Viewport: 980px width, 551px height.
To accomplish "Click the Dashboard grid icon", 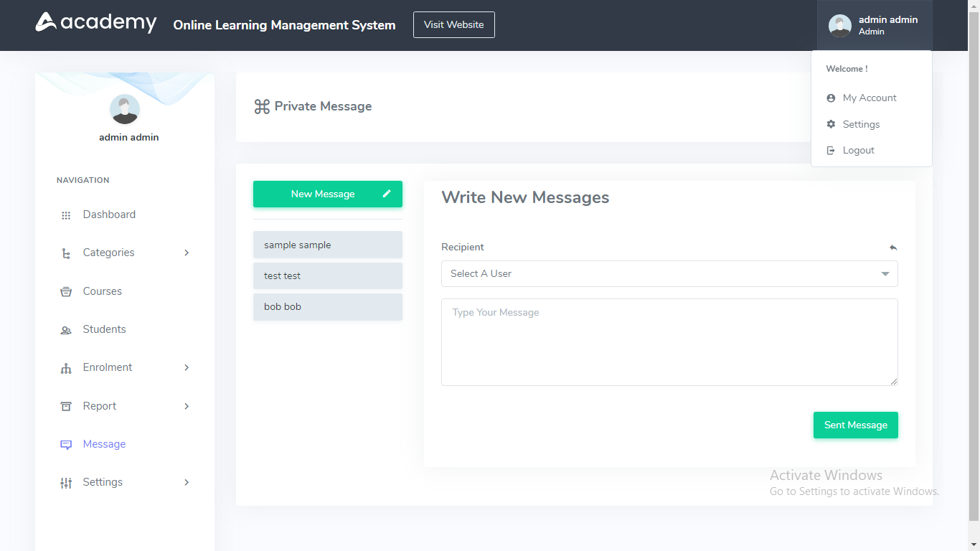I will [x=65, y=214].
